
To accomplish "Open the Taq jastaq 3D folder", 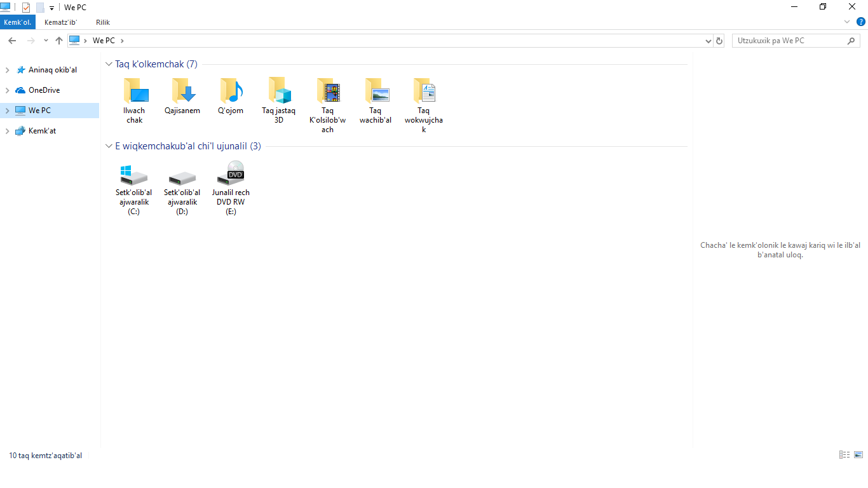I will 279,101.
